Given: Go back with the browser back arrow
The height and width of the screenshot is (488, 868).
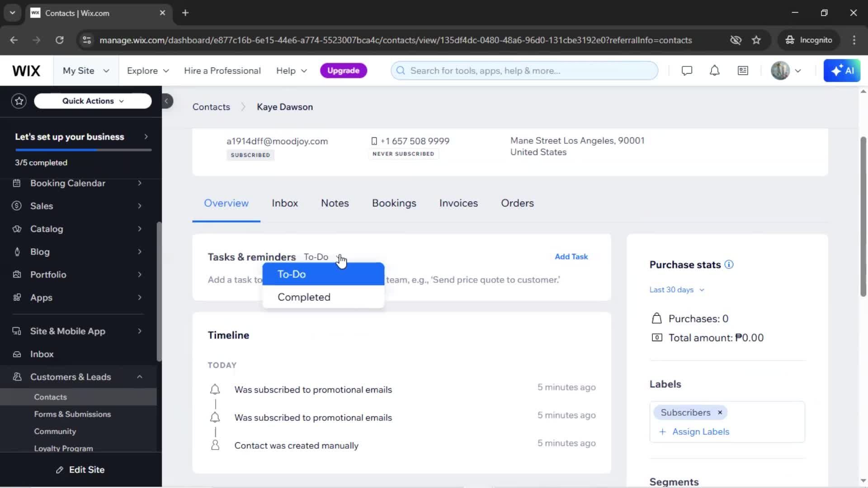Looking at the screenshot, I should [x=14, y=40].
